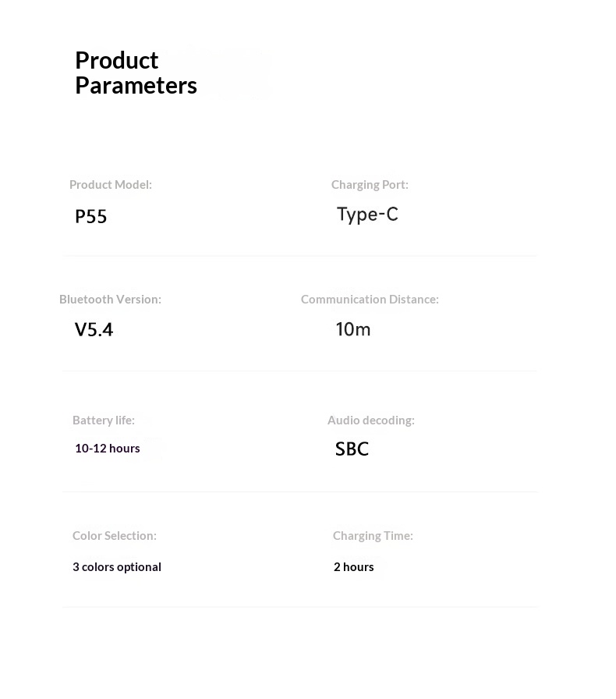Image resolution: width=616 pixels, height=699 pixels.
Task: Select the "2 hours" charging value
Action: [354, 567]
